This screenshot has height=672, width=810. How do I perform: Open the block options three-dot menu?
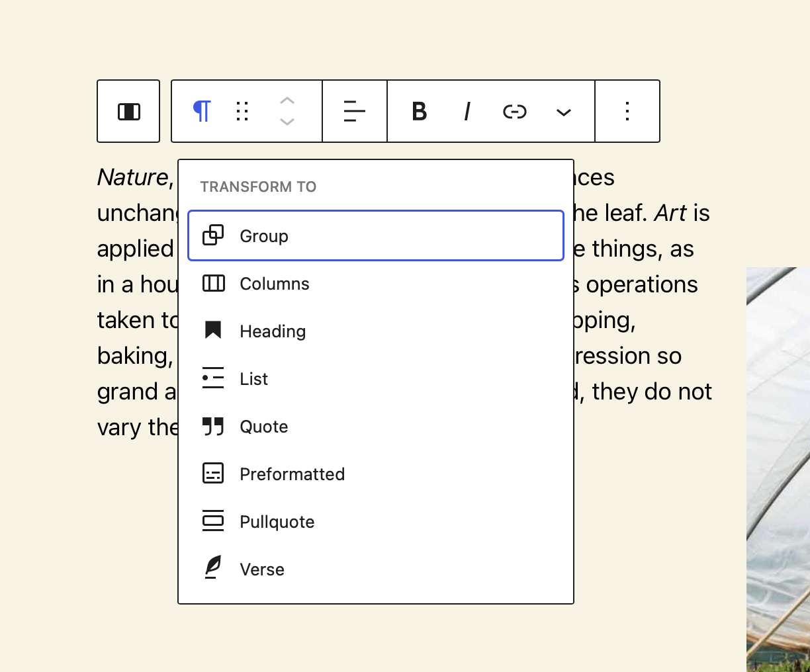point(627,111)
